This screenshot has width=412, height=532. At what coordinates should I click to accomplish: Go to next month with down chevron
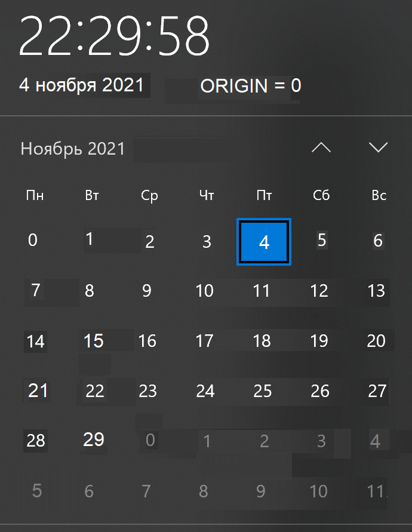click(379, 147)
